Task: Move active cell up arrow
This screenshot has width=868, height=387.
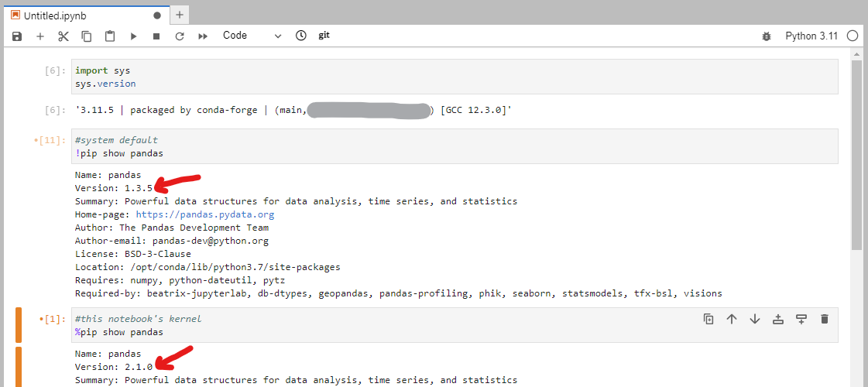Action: coord(731,319)
